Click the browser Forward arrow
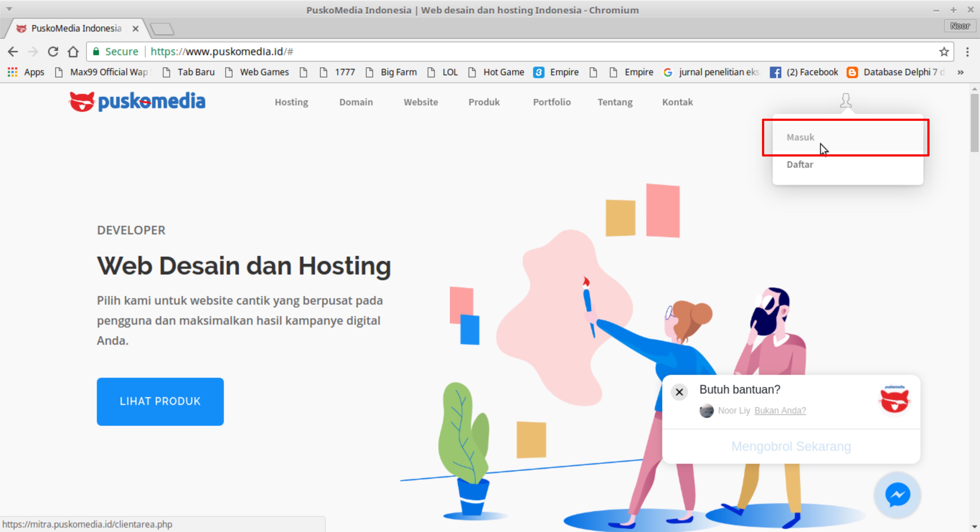Viewport: 980px width, 532px height. click(33, 51)
